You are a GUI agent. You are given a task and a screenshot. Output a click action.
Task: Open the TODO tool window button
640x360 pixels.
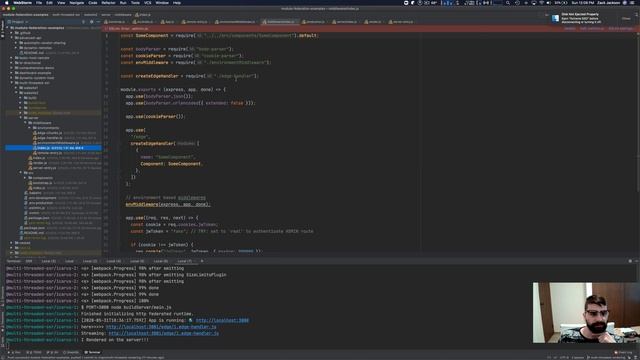(x=34, y=352)
